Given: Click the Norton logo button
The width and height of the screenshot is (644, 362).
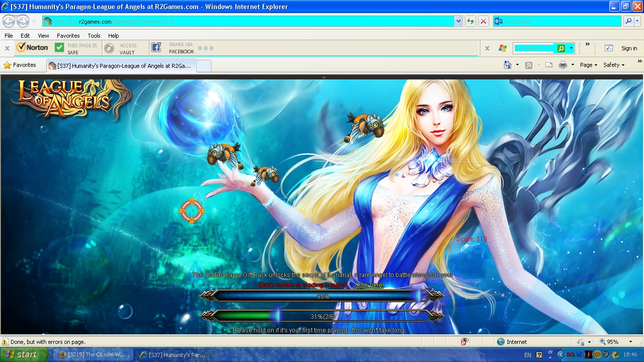Looking at the screenshot, I should click(32, 48).
